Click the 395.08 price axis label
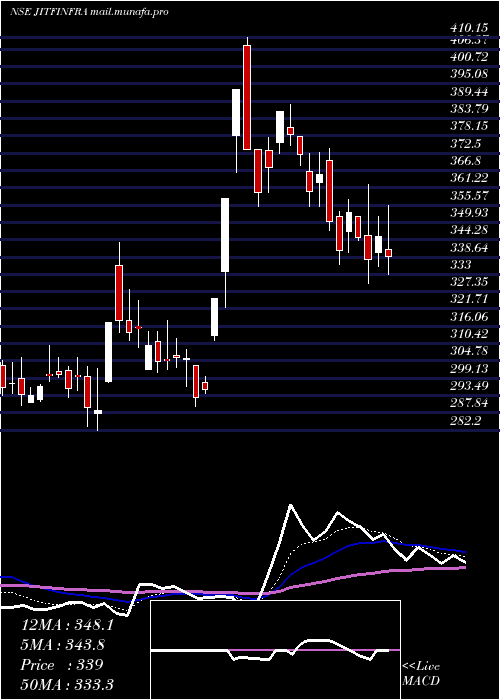This screenshot has width=500, height=700. [x=469, y=74]
